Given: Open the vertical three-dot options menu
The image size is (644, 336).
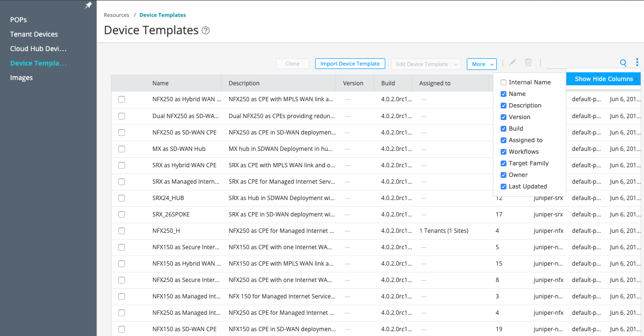Looking at the screenshot, I should (637, 62).
